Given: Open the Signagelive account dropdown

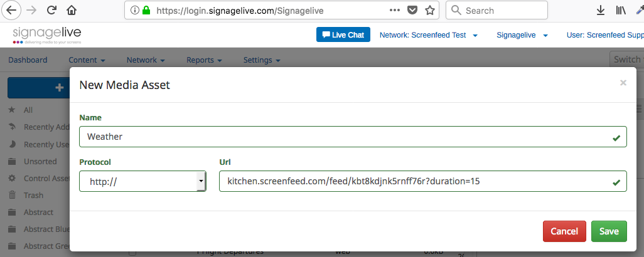Looking at the screenshot, I should pyautogui.click(x=522, y=35).
